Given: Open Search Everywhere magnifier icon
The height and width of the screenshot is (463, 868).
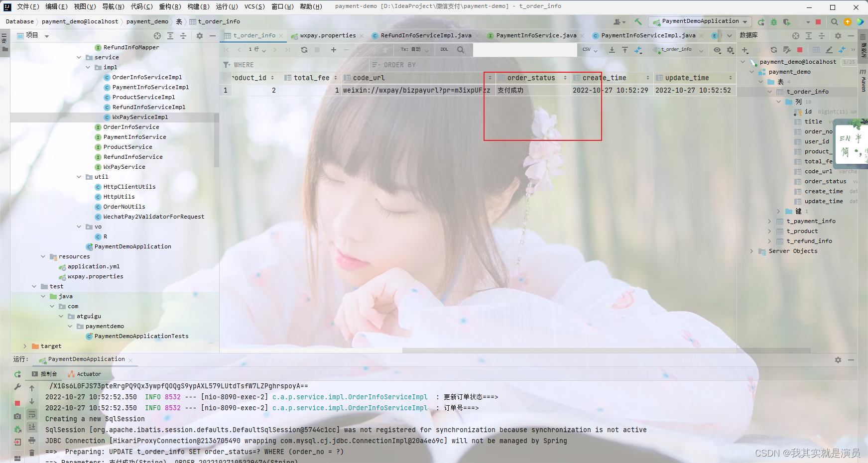Looking at the screenshot, I should pos(834,22).
